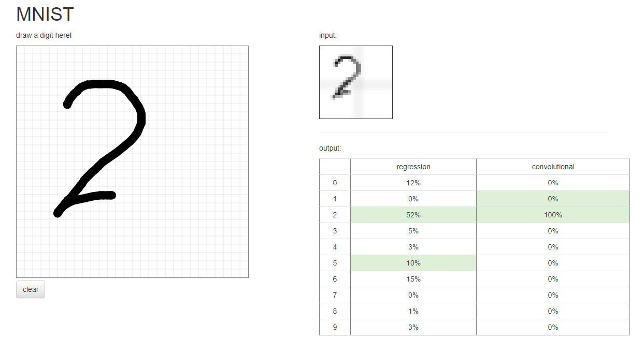The height and width of the screenshot is (354, 644).
Task: Click the MNIST page title
Action: point(45,14)
